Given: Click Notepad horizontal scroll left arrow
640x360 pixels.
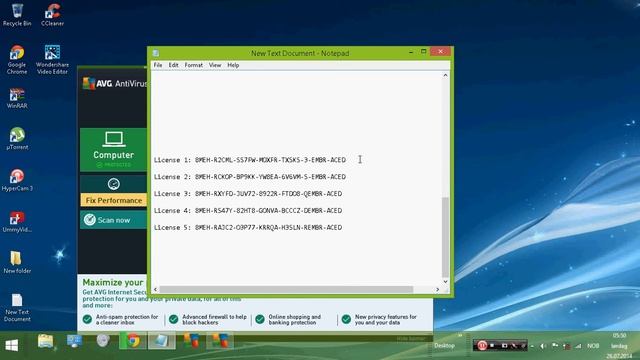Looking at the screenshot, I should (155, 289).
